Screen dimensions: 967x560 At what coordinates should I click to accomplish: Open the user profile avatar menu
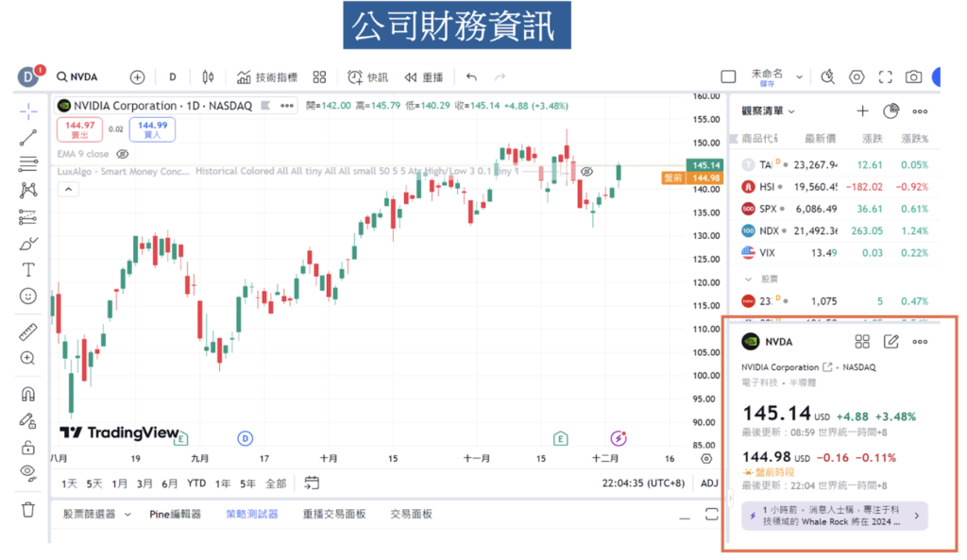pyautogui.click(x=27, y=76)
